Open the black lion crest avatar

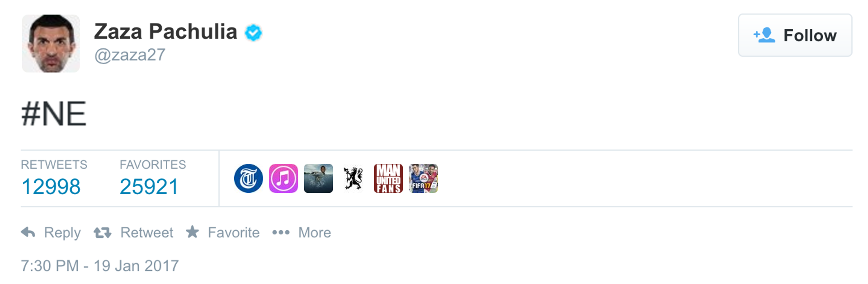click(353, 178)
